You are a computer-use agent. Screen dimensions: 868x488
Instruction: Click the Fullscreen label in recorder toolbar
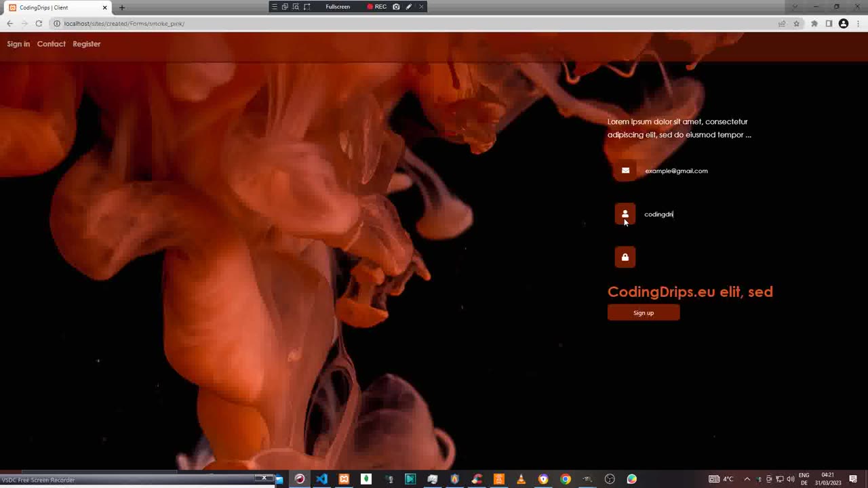point(338,7)
